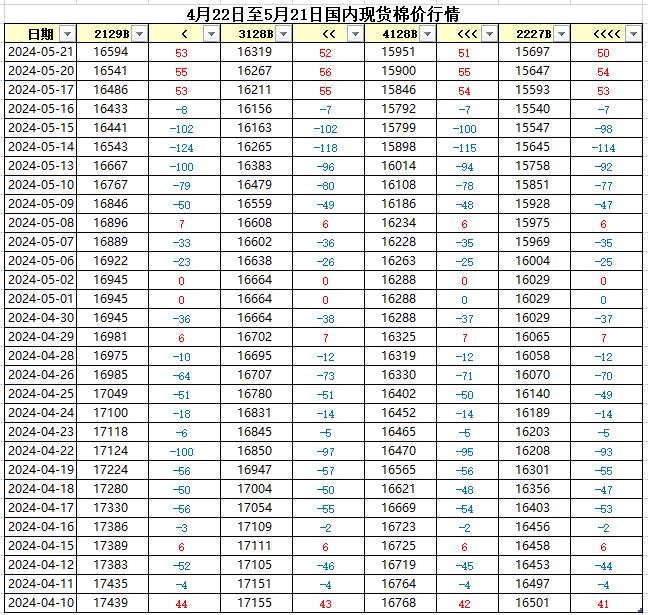Select 4128B price 15951
The width and height of the screenshot is (648, 615).
[x=398, y=52]
